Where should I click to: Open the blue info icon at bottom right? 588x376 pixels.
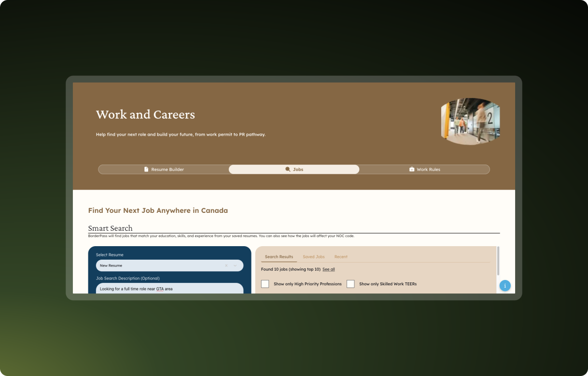click(504, 286)
